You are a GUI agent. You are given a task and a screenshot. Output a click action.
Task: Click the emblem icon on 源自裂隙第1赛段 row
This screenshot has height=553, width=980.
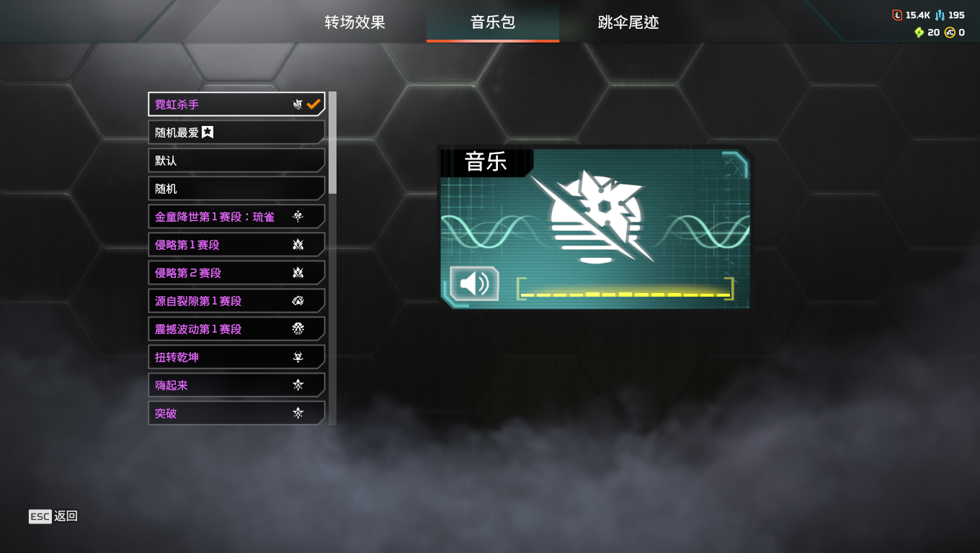(298, 300)
